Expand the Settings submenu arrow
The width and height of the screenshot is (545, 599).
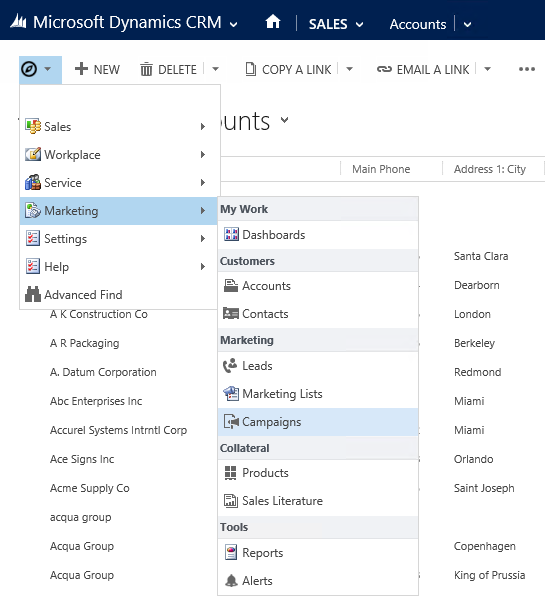pos(203,238)
